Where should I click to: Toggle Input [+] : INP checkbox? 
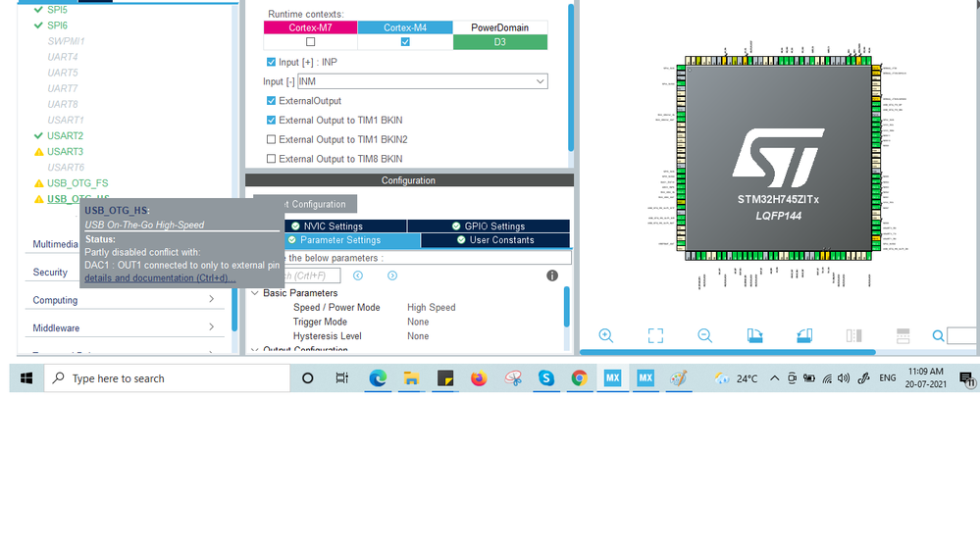pos(271,62)
